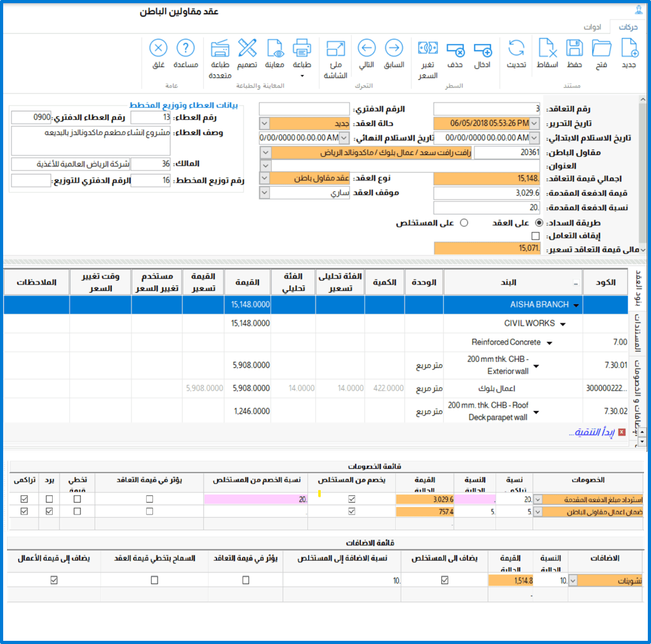Delete a row with the حذف icon

coord(455,50)
